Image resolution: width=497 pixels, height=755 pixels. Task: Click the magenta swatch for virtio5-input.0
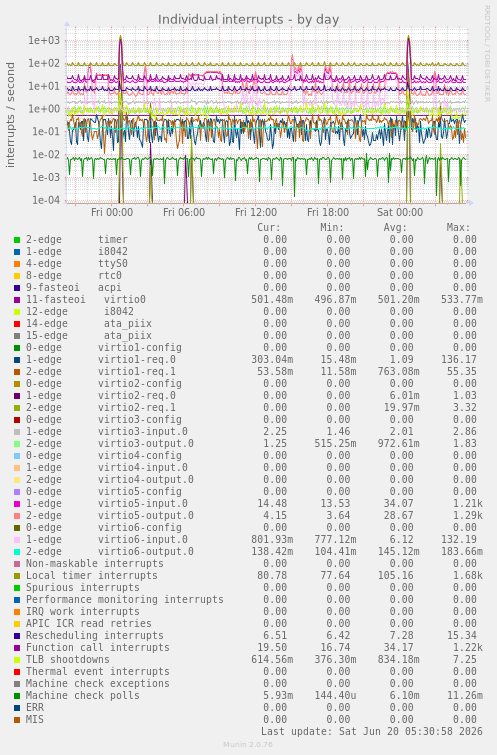[17, 504]
